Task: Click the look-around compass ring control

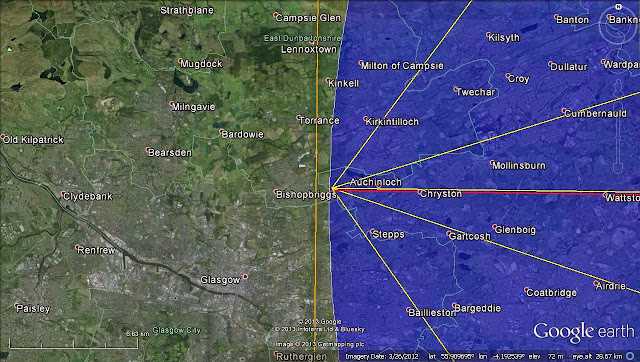Action: pyautogui.click(x=618, y=26)
